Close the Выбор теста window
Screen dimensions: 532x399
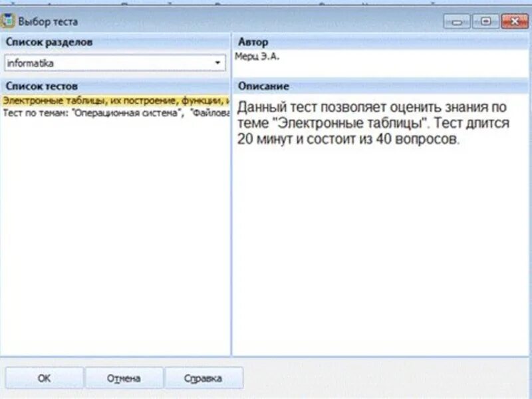point(515,21)
